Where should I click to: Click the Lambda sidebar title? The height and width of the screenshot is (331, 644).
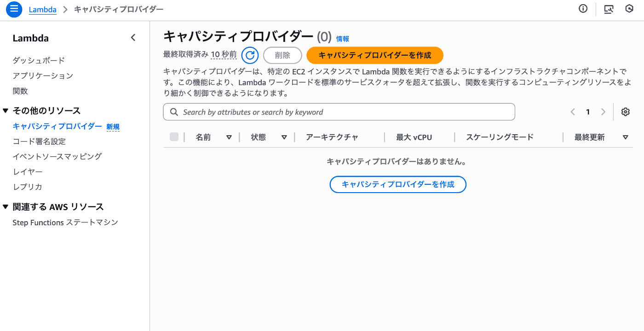pyautogui.click(x=30, y=38)
